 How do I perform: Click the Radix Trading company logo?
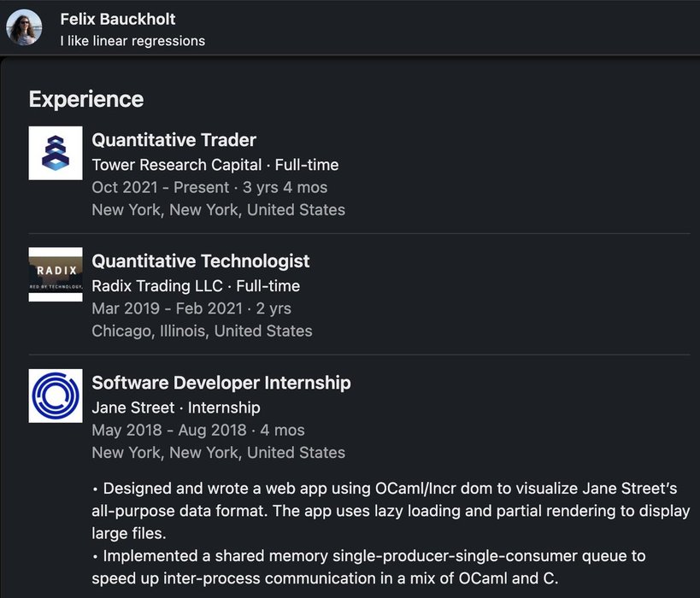pos(56,274)
